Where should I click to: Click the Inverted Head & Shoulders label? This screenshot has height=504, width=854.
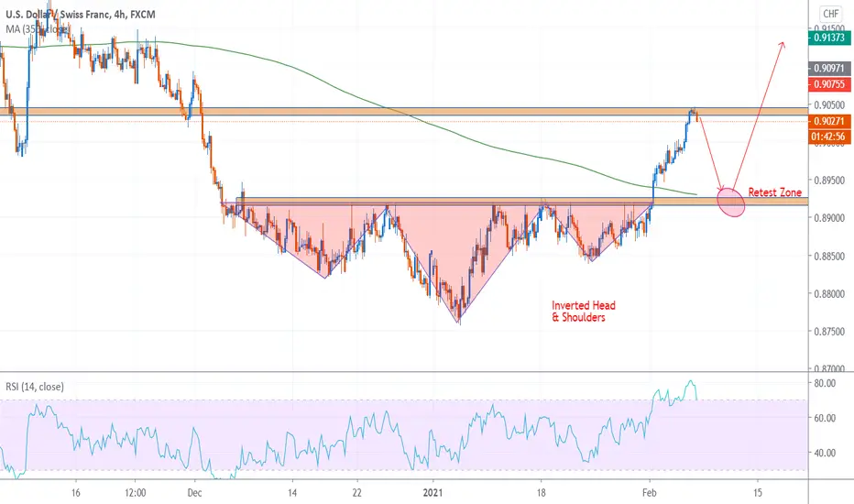[584, 312]
